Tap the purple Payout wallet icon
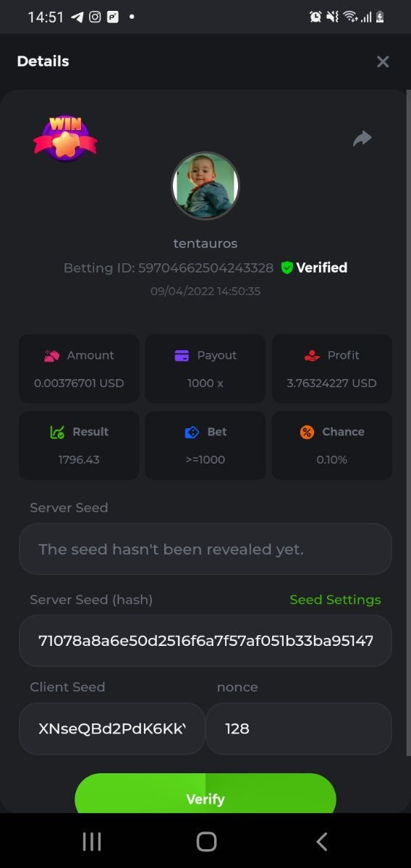The image size is (411, 868). tap(182, 355)
